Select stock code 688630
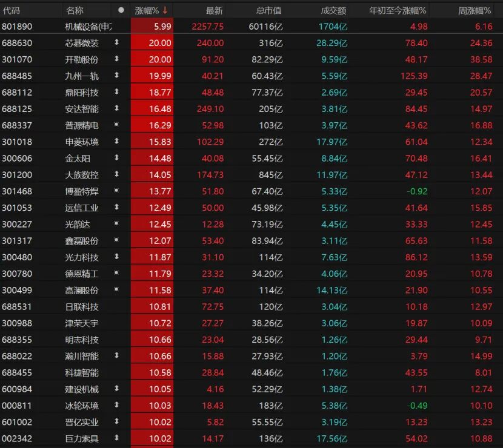Viewport: 503px width, 448px height. point(17,43)
